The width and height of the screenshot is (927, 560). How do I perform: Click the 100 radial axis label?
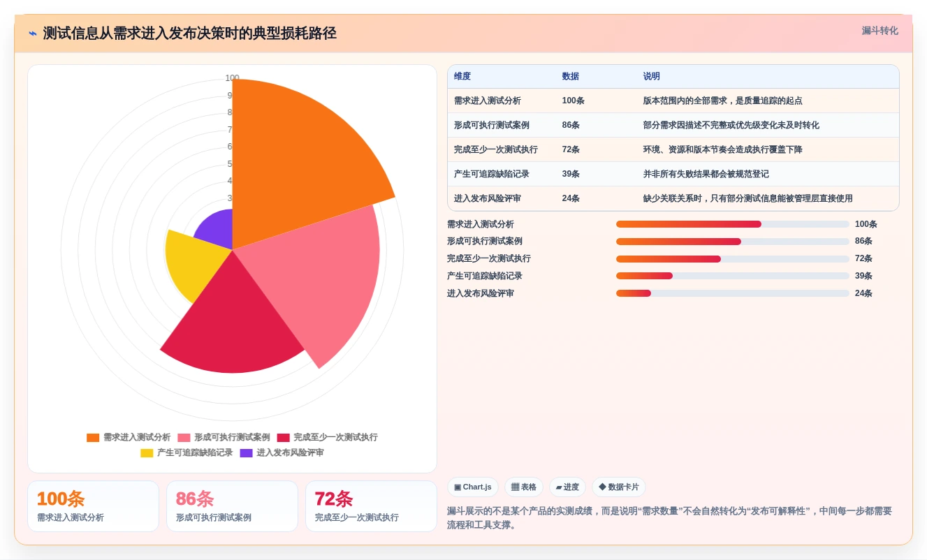[232, 78]
